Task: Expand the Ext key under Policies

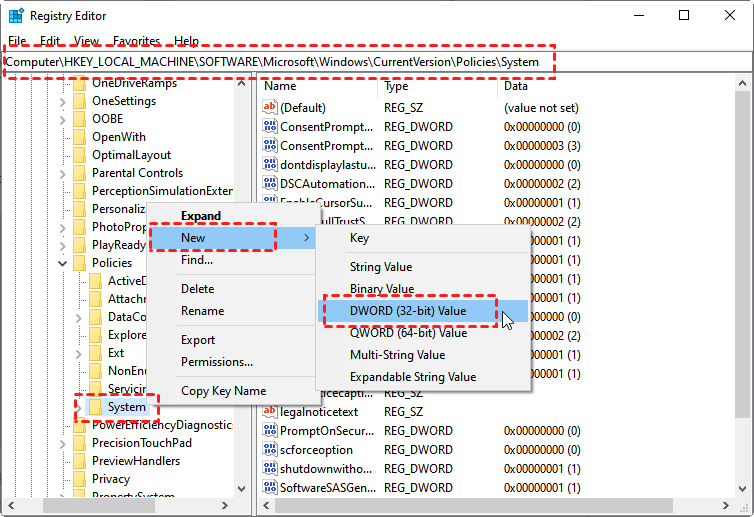Action: pos(78,353)
